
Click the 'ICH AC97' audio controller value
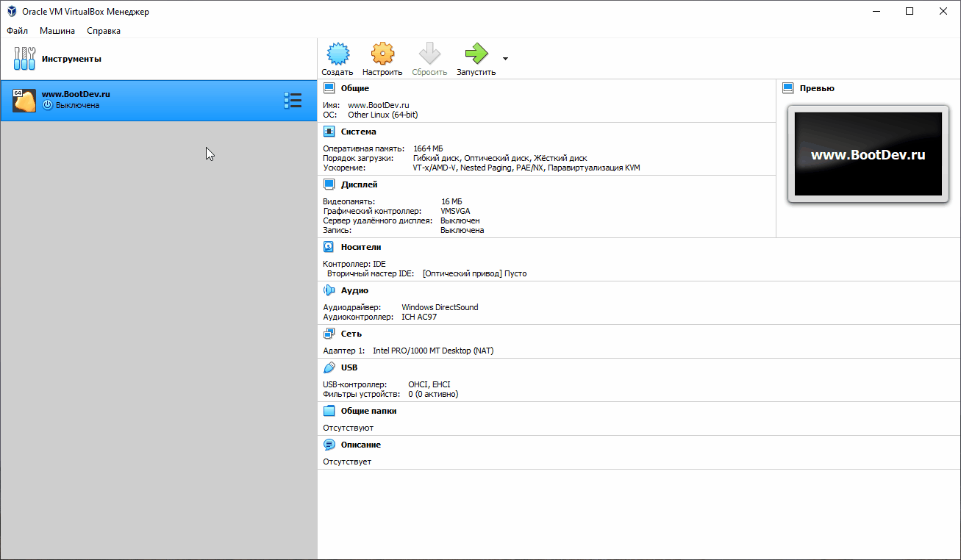419,317
